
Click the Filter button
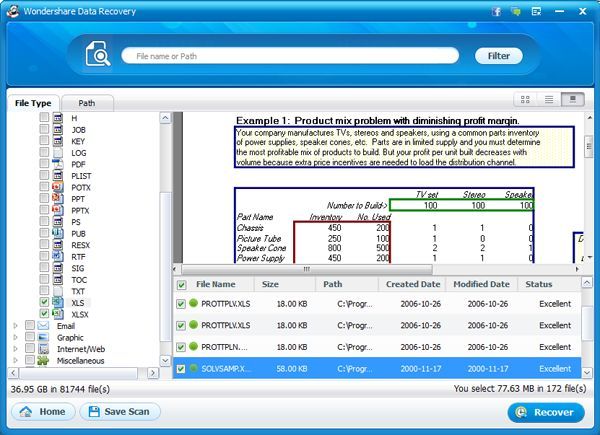point(499,56)
